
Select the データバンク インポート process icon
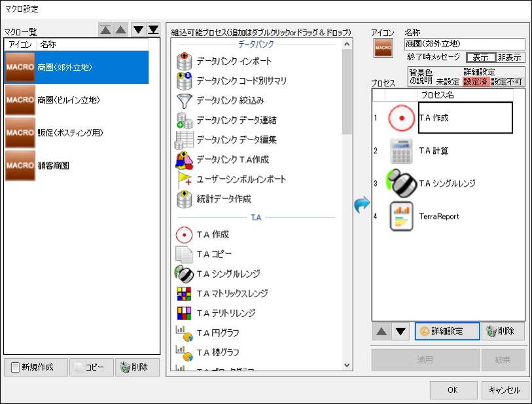click(x=185, y=61)
